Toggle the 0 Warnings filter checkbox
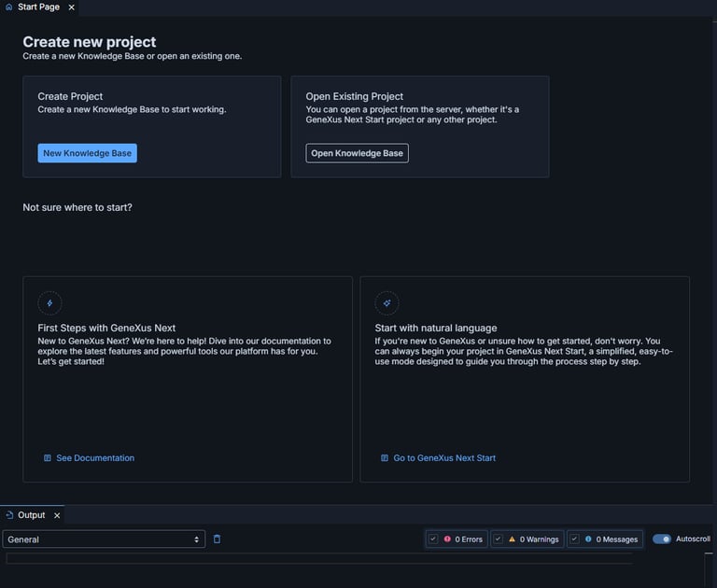Viewport: 717px width, 588px height. coord(499,539)
